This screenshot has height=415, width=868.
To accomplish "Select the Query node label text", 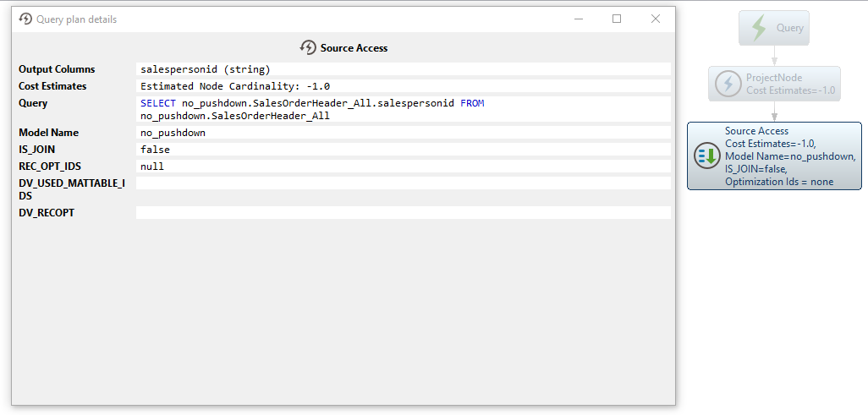I will 789,28.
